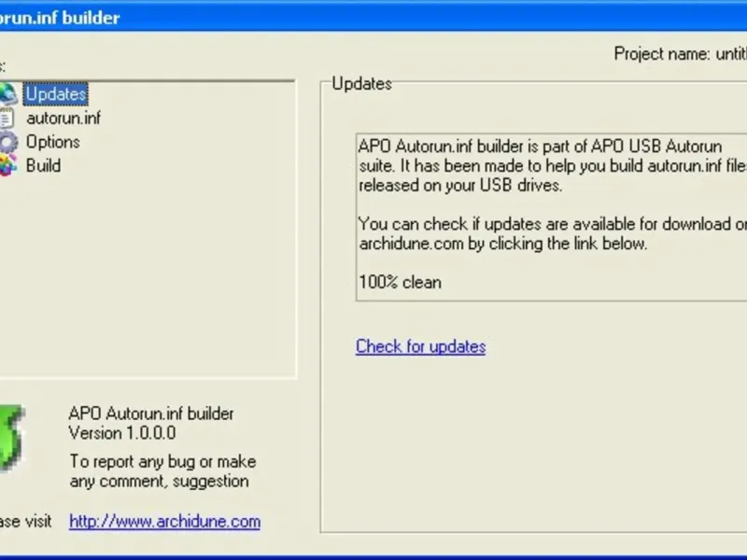This screenshot has height=560, width=747.
Task: Click the autorun.inf notepad icon
Action: 7,118
